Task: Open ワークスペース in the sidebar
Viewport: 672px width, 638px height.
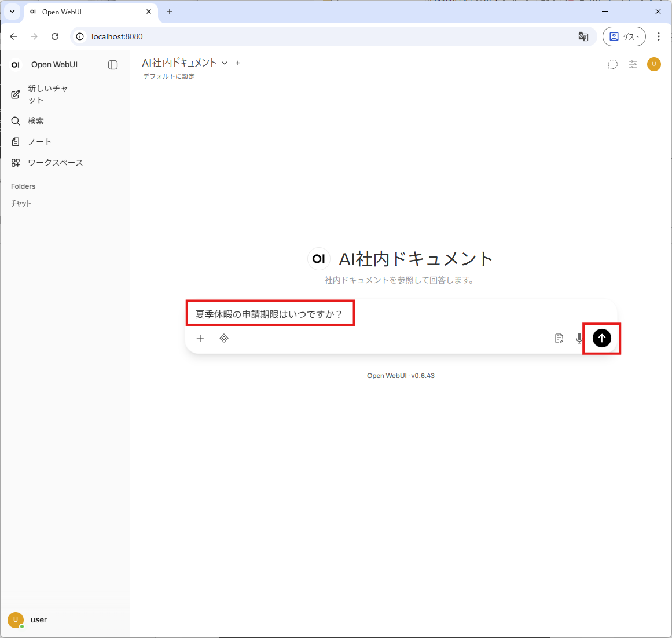Action: click(x=55, y=163)
